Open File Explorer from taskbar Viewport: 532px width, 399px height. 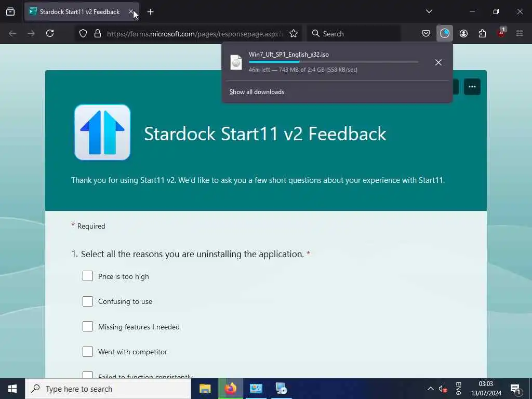click(205, 389)
